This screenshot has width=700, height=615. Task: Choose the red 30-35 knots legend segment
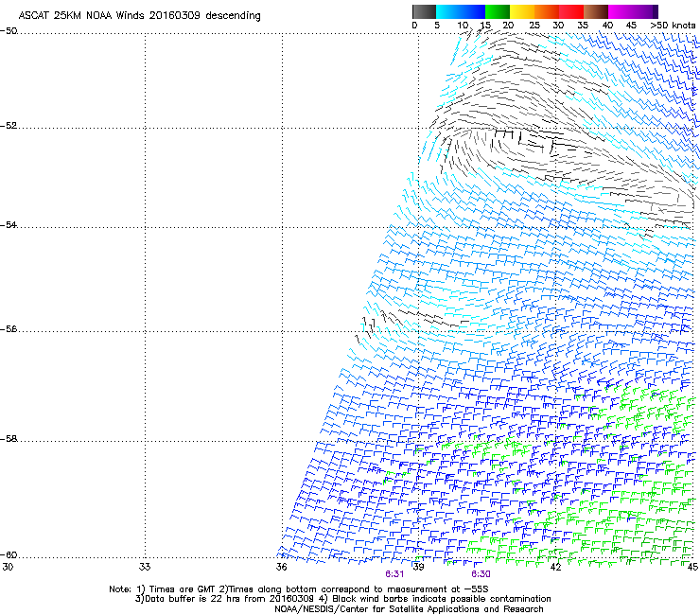tap(571, 11)
